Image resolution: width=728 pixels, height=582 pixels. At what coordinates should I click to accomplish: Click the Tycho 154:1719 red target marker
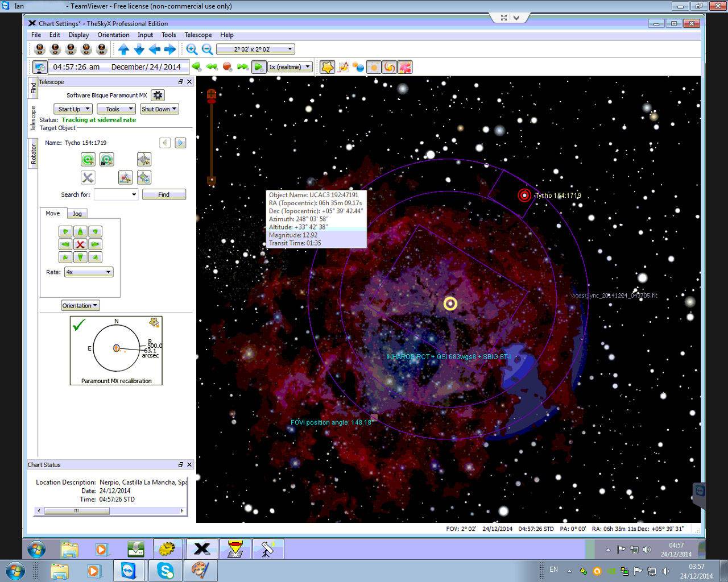(524, 196)
